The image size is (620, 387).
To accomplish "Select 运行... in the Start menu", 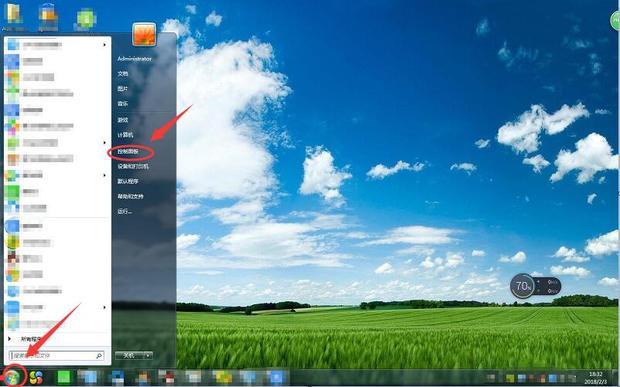I will pyautogui.click(x=124, y=211).
